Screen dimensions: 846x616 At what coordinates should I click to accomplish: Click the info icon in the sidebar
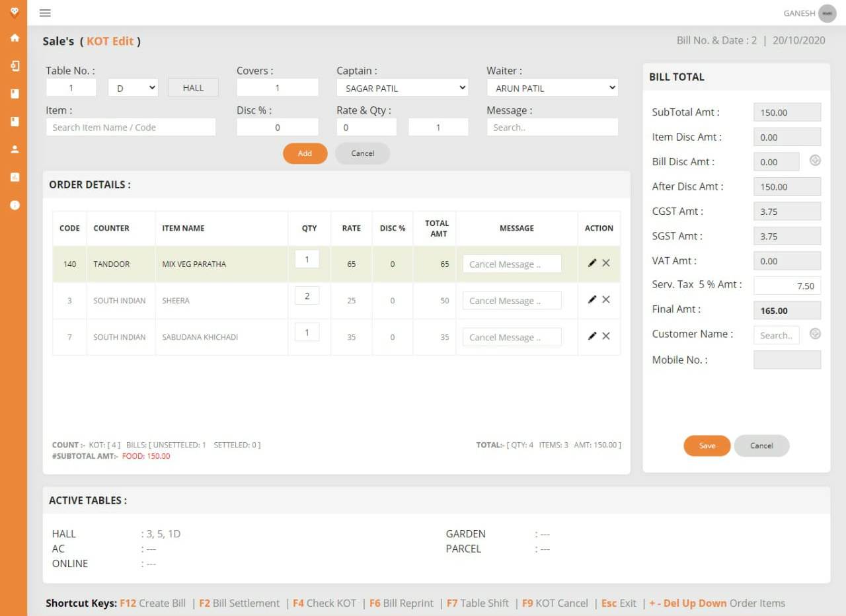click(x=15, y=205)
